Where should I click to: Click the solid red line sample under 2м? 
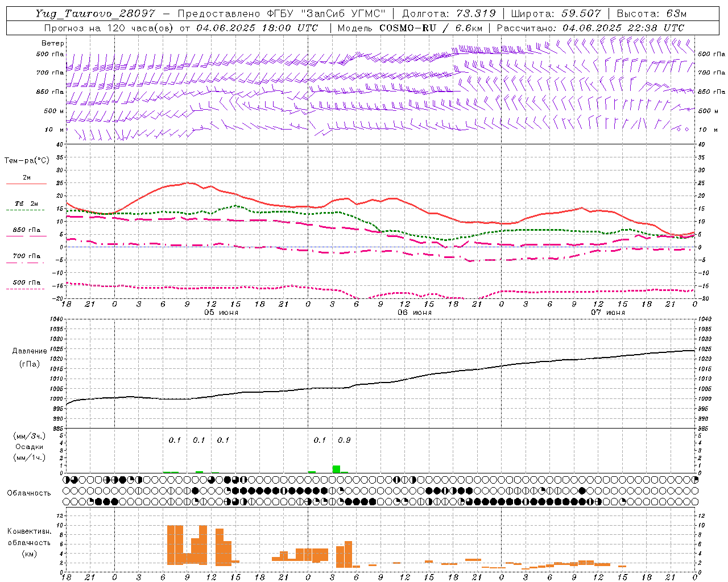26,184
